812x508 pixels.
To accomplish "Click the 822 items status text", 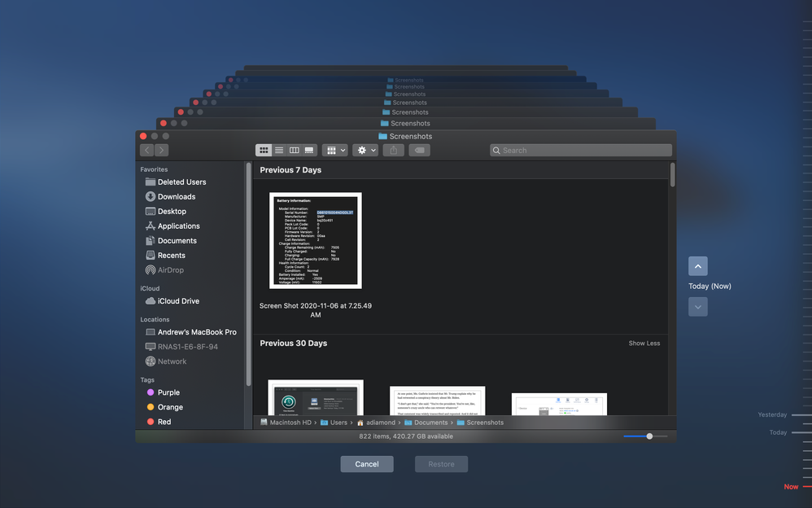I will pos(406,436).
